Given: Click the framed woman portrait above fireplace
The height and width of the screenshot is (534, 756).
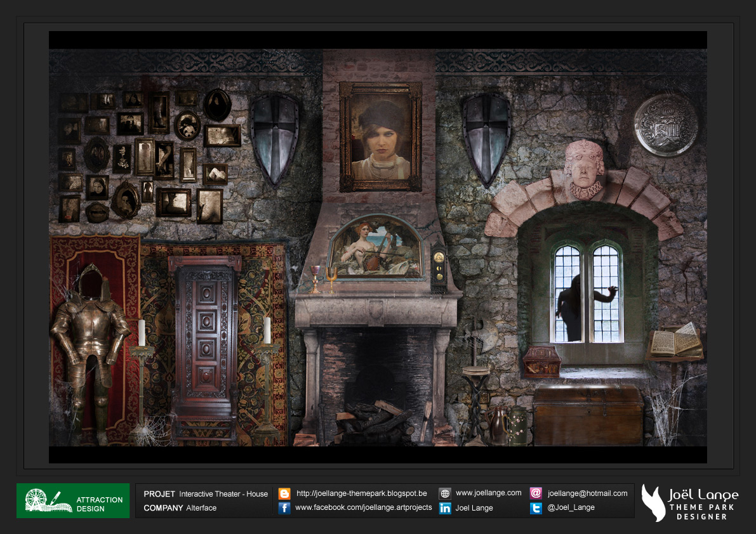Looking at the screenshot, I should point(380,136).
